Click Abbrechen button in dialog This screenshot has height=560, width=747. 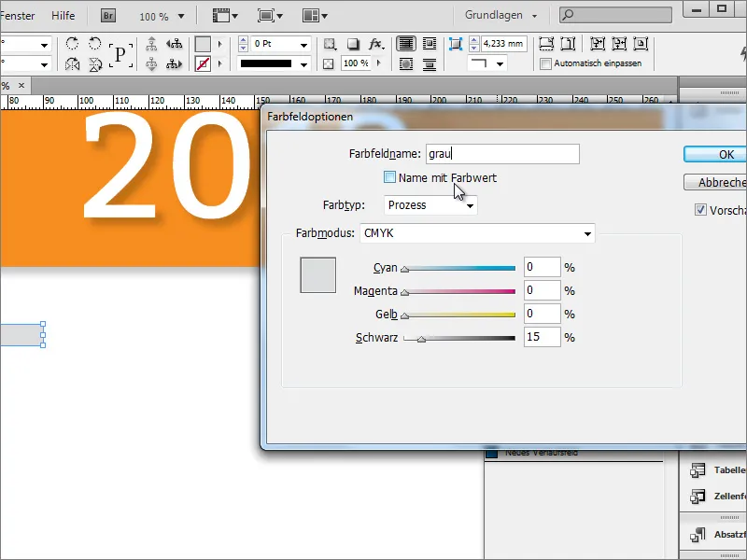coord(715,182)
